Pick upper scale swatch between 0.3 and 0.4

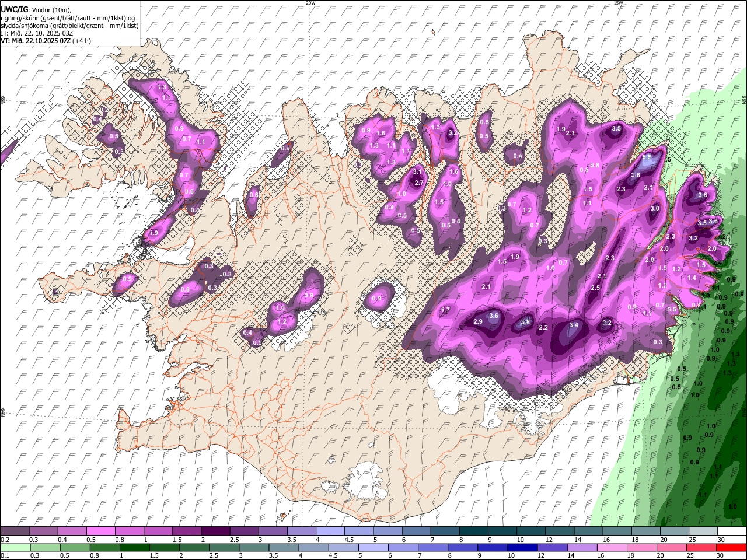point(43,531)
